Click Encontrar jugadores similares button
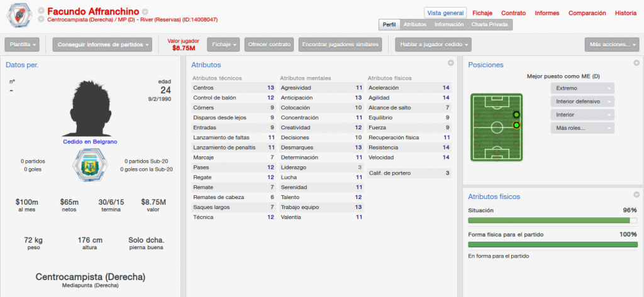This screenshot has height=297, width=644. [340, 45]
